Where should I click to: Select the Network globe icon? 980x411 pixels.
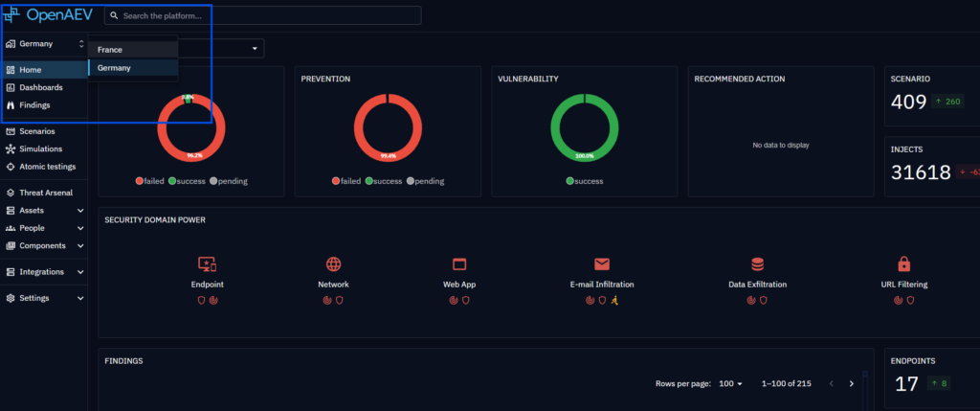point(334,264)
